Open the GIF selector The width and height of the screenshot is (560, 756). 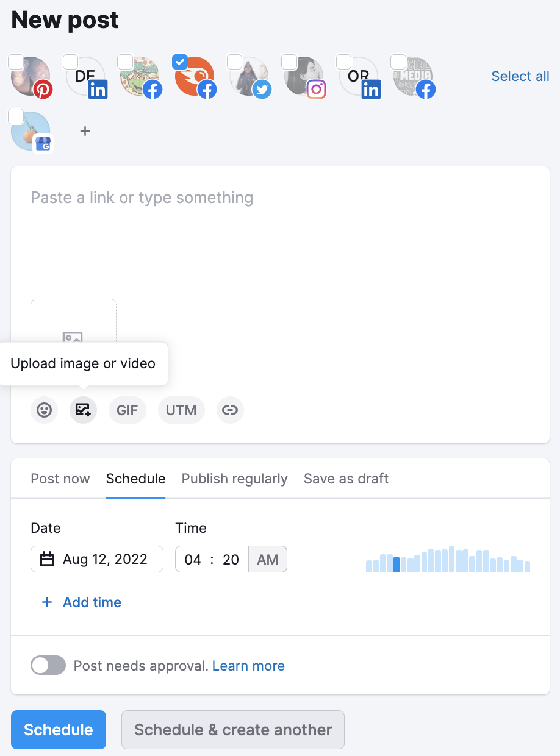[127, 410]
